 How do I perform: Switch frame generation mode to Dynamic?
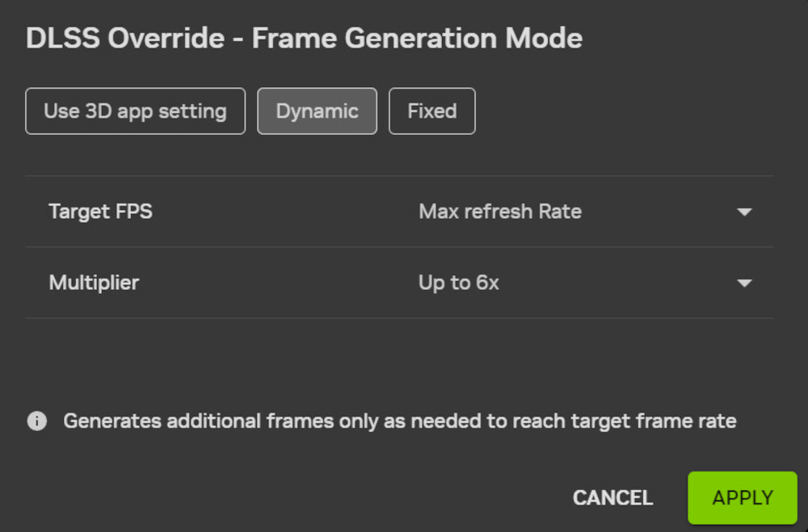pyautogui.click(x=317, y=111)
